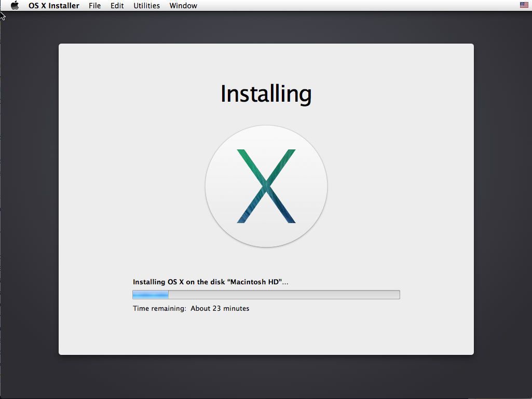Open the Window menu

point(183,6)
